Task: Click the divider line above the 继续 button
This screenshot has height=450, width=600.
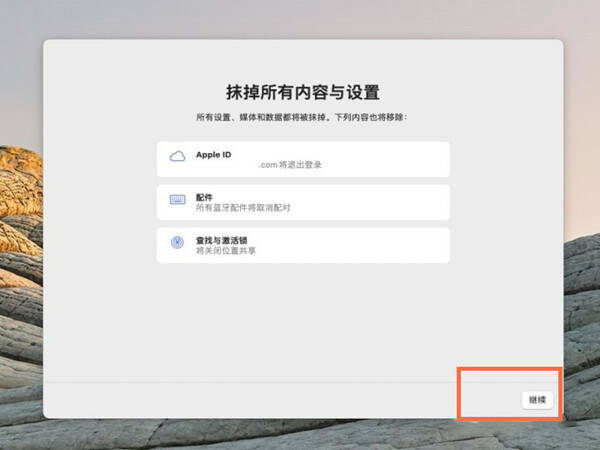Action: coord(251,382)
